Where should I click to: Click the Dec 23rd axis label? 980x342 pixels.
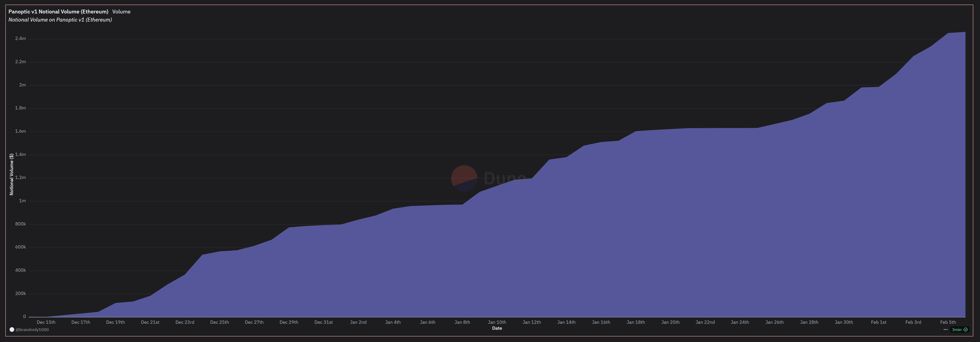pos(185,322)
